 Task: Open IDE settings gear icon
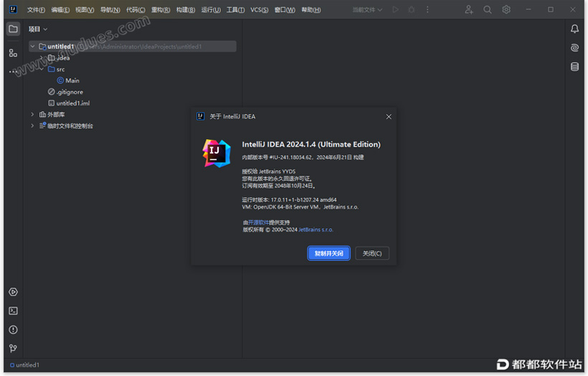pos(506,10)
